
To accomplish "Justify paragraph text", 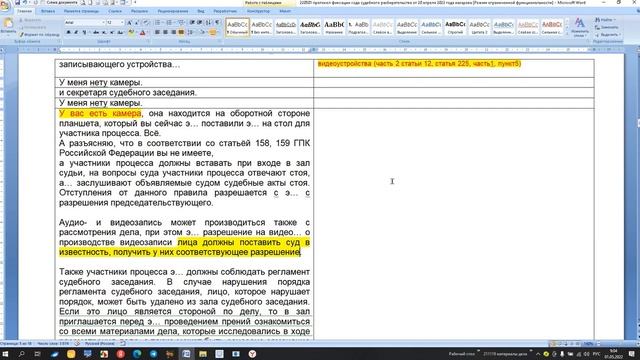I will [x=181, y=32].
